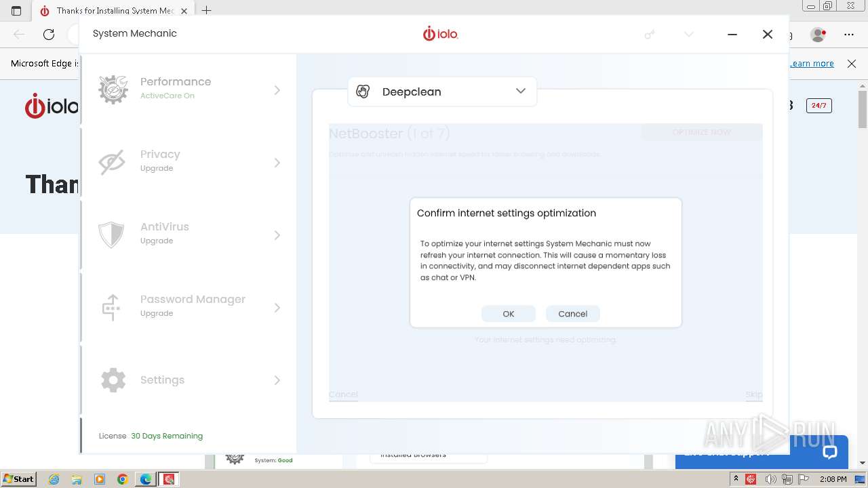Click the 30 Days Remaining license text
The height and width of the screenshot is (488, 868).
tap(167, 436)
